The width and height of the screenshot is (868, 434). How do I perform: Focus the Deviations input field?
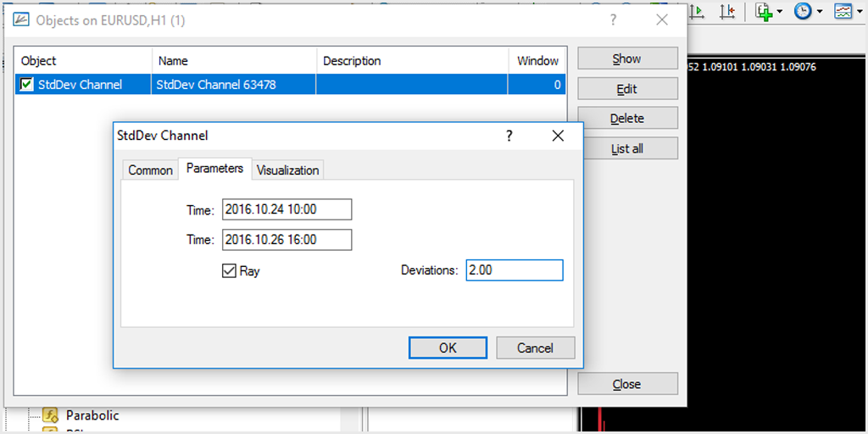click(515, 270)
